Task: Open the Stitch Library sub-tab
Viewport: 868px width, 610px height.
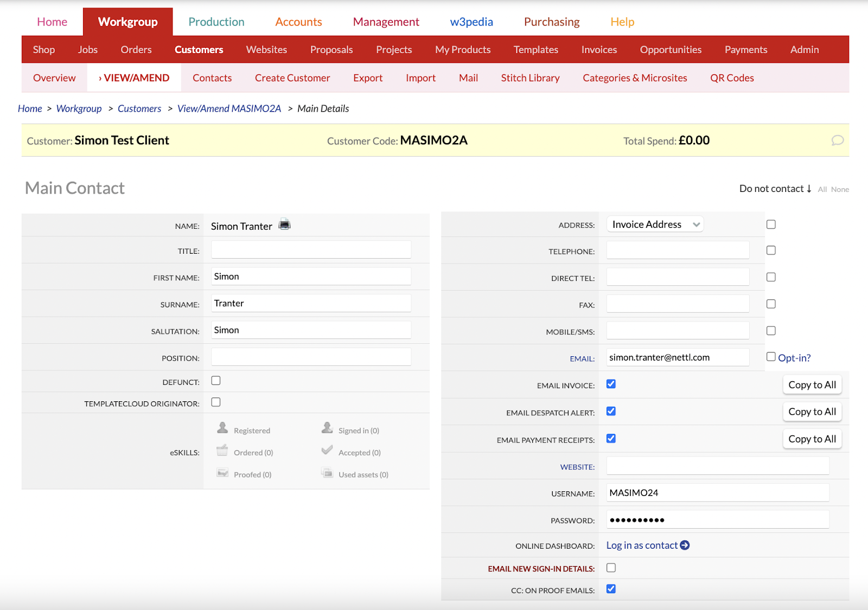Action: (x=530, y=78)
